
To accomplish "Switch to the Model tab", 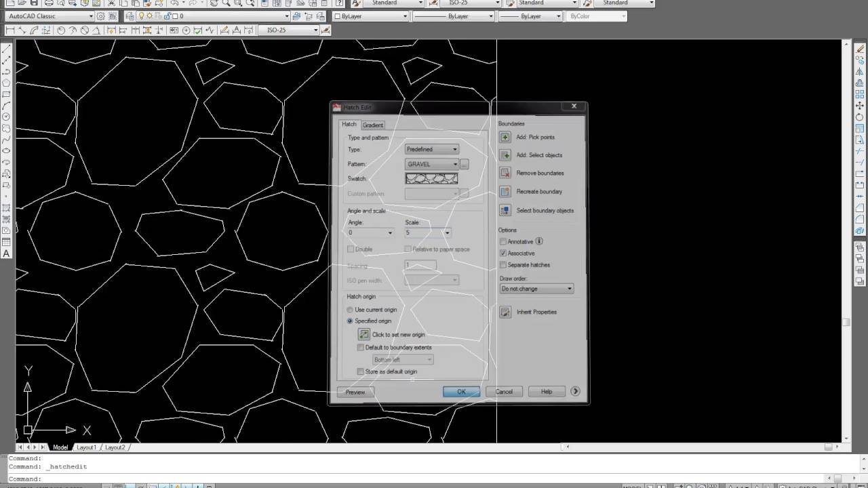I will (x=60, y=447).
